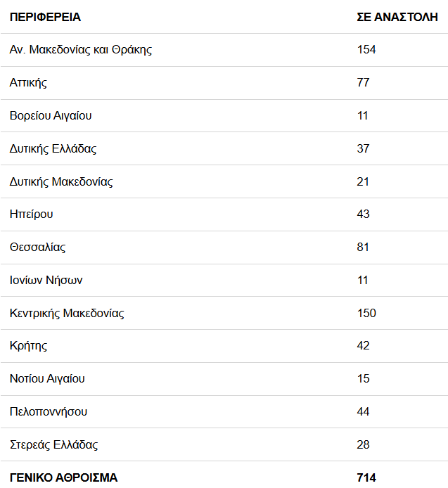
Task: Select the Αν. Μακεδονίας και Θράκης row
Action: click(x=81, y=50)
